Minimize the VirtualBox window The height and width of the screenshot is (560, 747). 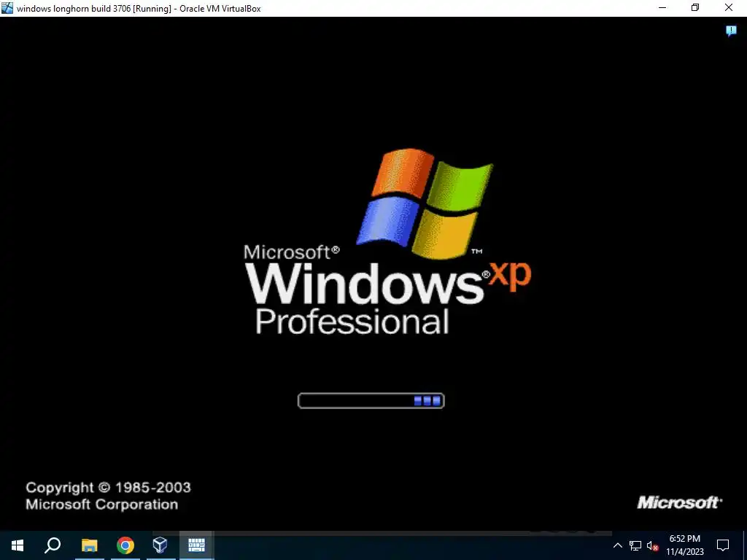[662, 7]
